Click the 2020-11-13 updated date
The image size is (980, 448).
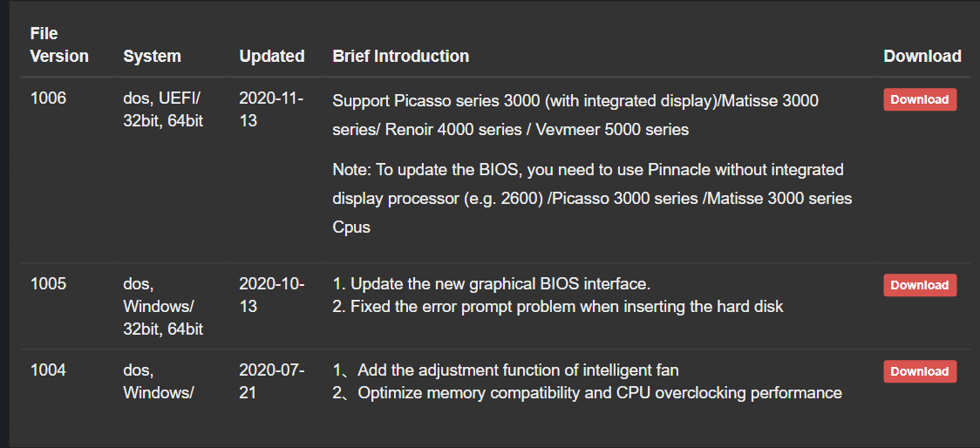tap(270, 109)
